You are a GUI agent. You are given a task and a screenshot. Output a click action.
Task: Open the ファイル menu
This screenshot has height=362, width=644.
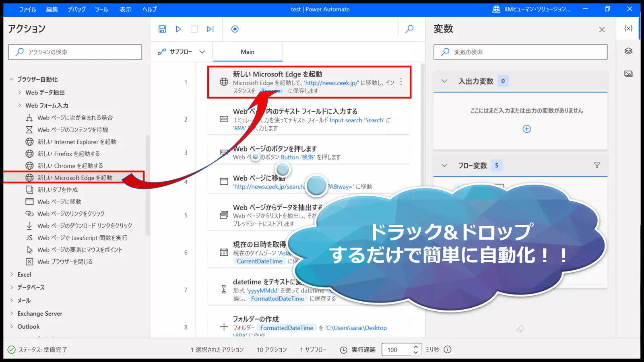point(28,9)
